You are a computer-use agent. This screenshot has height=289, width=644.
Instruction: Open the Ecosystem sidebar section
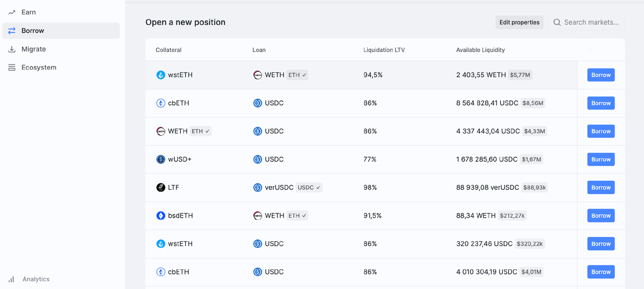[39, 68]
